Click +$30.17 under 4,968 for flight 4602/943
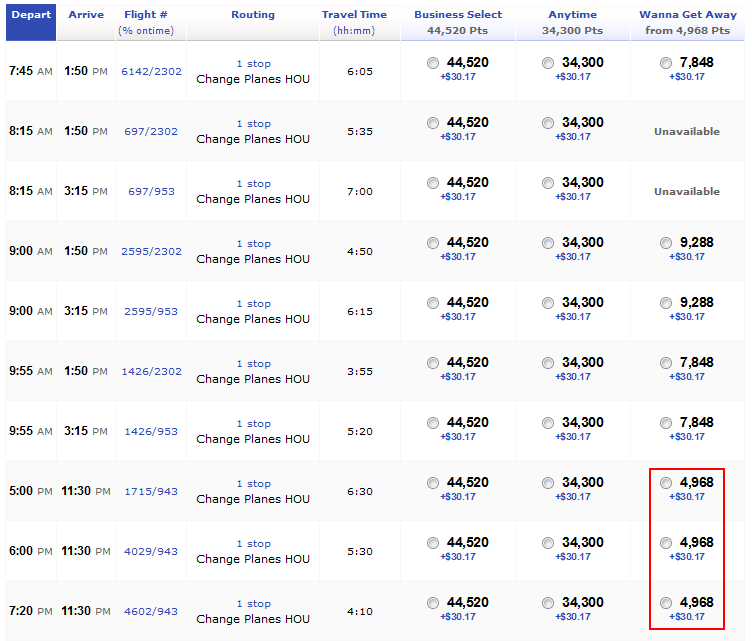The image size is (752, 641). pyautogui.click(x=687, y=617)
